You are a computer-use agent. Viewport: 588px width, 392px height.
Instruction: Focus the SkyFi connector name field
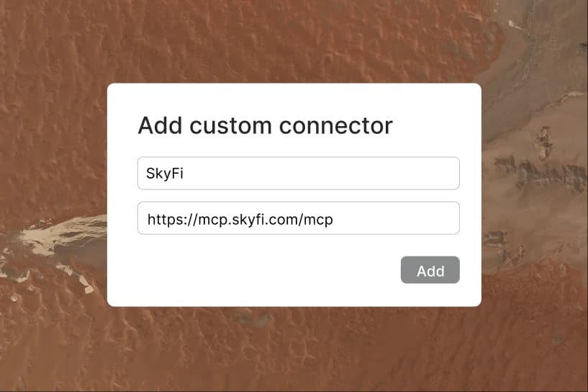coord(299,173)
